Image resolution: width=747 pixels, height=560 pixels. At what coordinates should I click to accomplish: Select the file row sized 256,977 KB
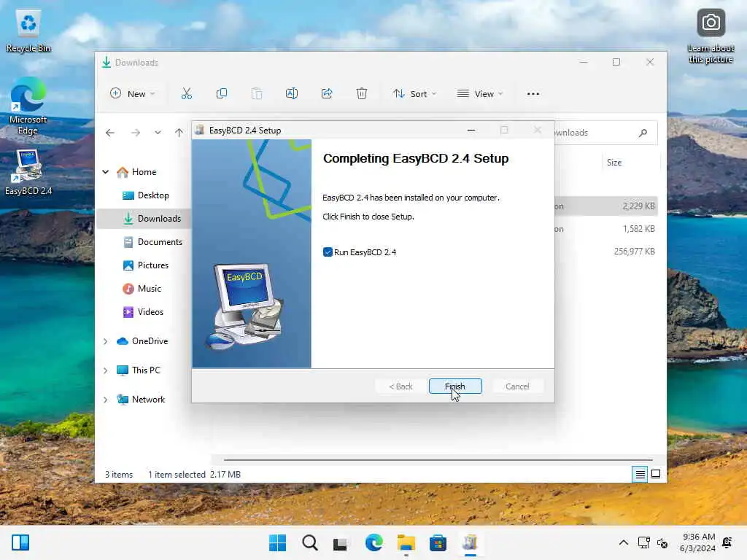606,252
